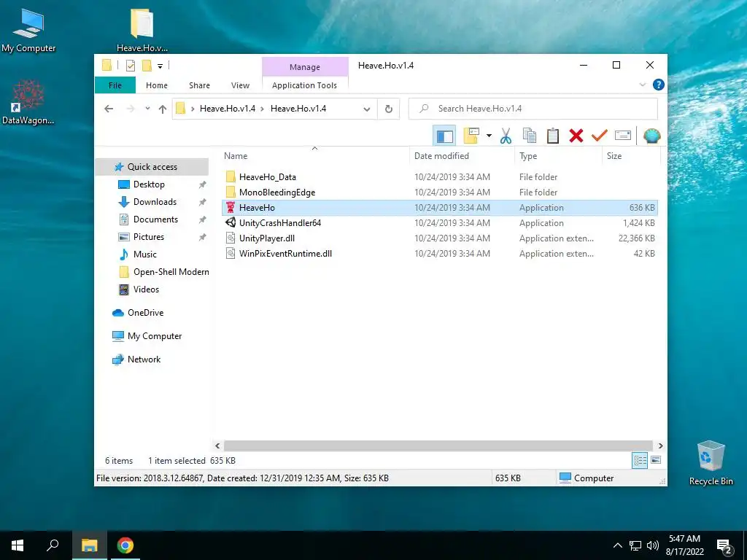Image resolution: width=747 pixels, height=560 pixels.
Task: Open Network in the navigation pane
Action: (144, 359)
